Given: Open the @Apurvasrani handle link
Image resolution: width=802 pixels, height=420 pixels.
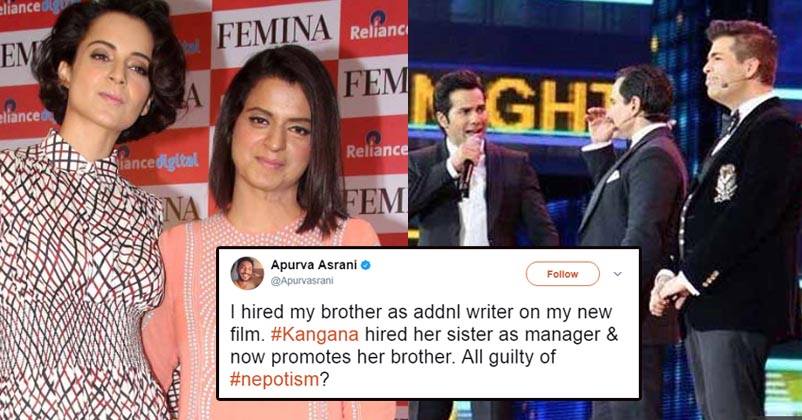Looking at the screenshot, I should pos(302,281).
